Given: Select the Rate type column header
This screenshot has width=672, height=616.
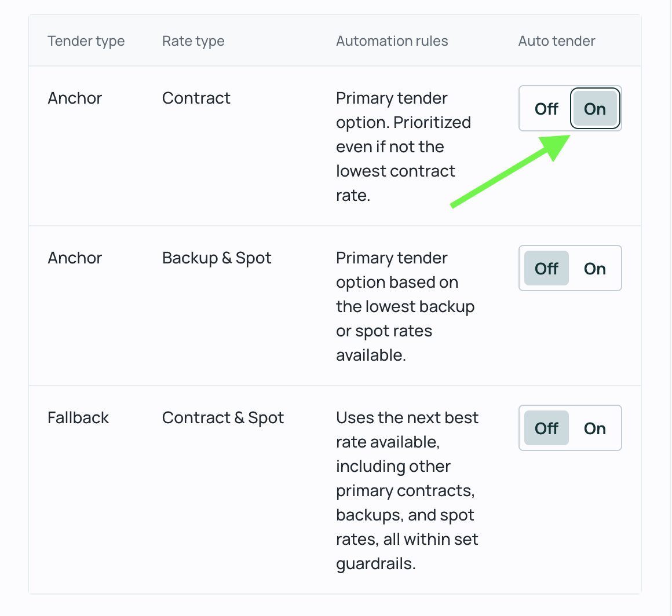Looking at the screenshot, I should (x=193, y=41).
